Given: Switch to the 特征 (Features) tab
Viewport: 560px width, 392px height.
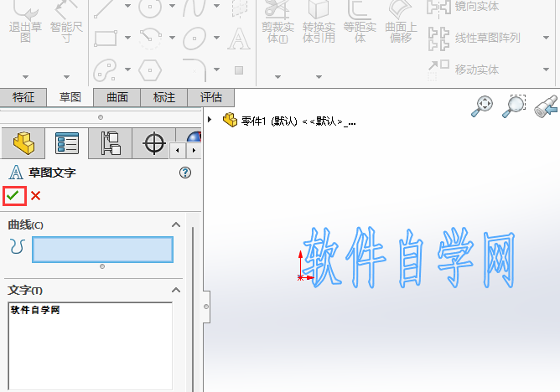Looking at the screenshot, I should 23,97.
